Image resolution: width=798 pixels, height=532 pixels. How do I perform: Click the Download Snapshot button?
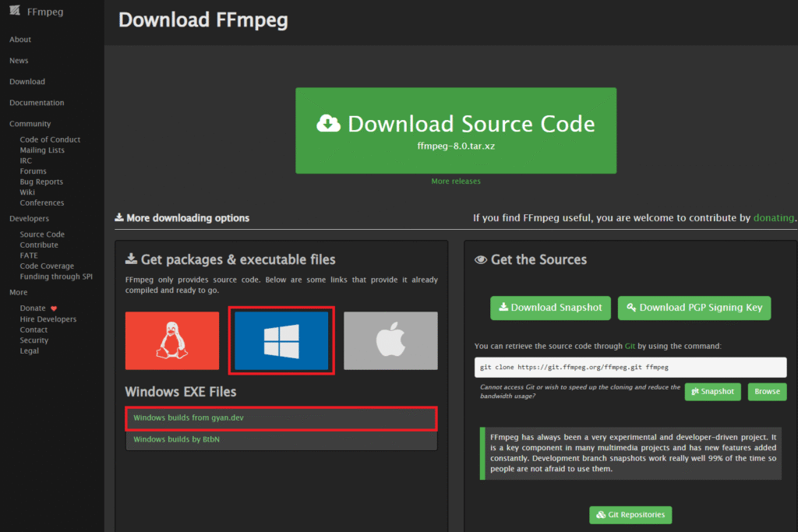[x=550, y=308]
